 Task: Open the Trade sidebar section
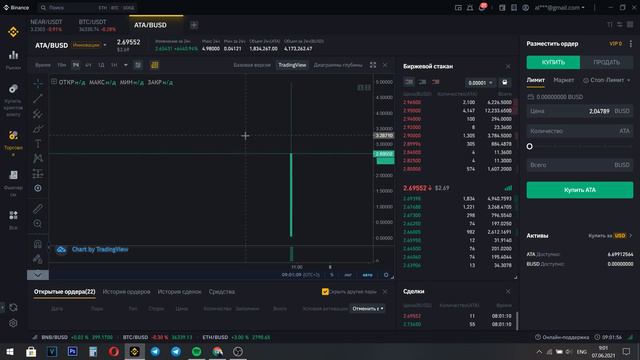click(13, 143)
